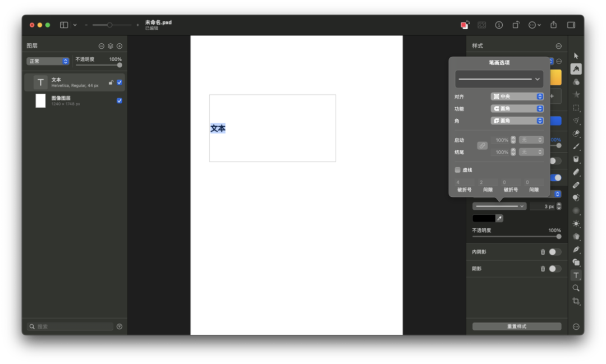Select the 文本 layer row
Viewport: 606px width, 364px height.
tap(75, 82)
